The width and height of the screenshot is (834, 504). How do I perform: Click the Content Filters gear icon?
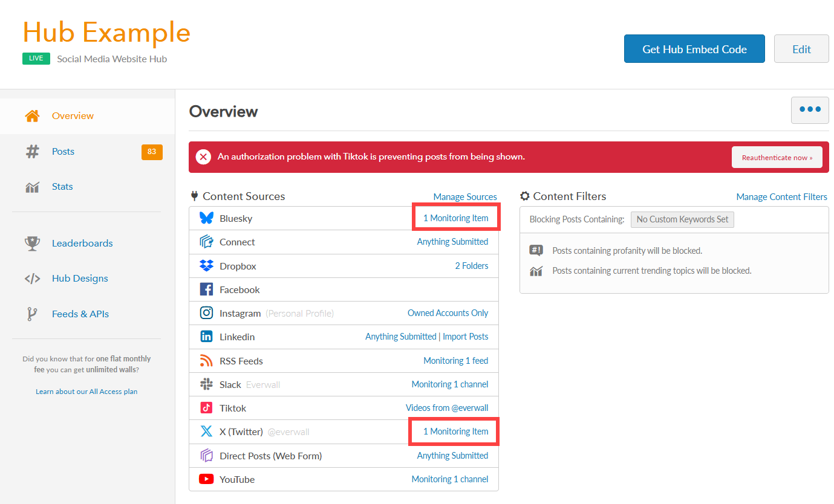coord(525,196)
